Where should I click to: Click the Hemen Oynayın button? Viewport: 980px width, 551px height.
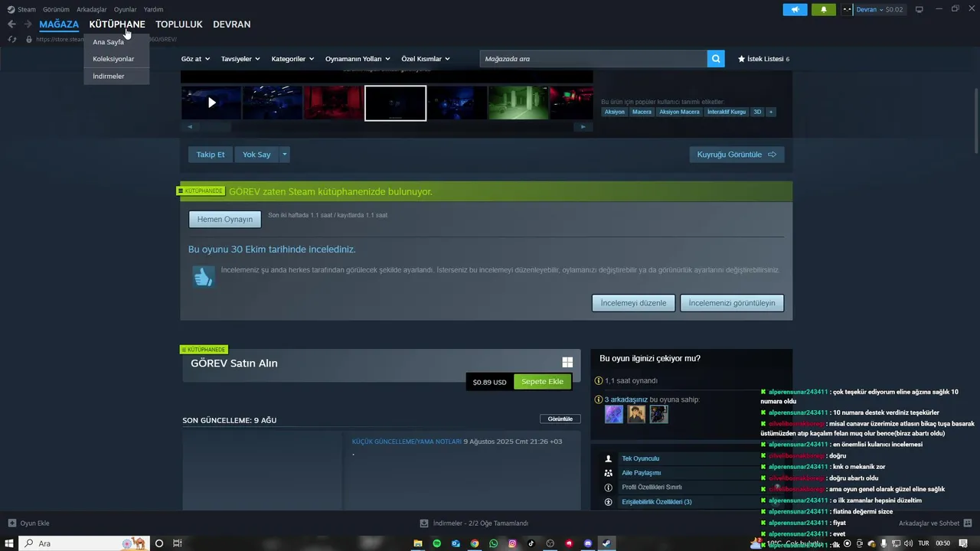[x=225, y=220]
